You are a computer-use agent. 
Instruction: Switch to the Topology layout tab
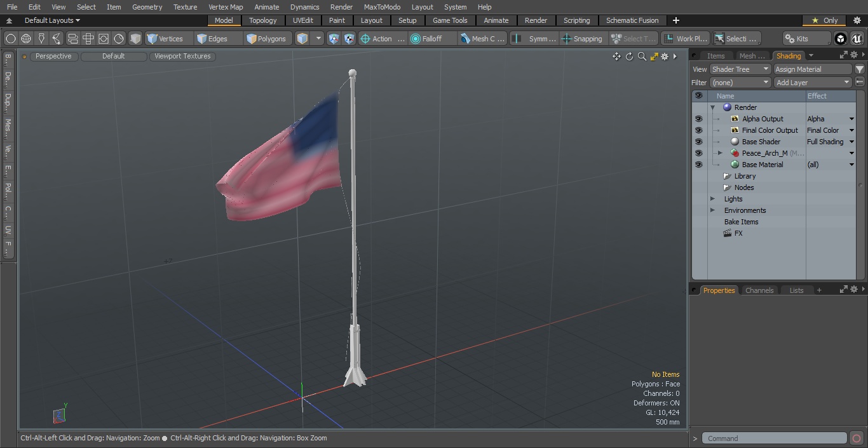click(x=262, y=20)
